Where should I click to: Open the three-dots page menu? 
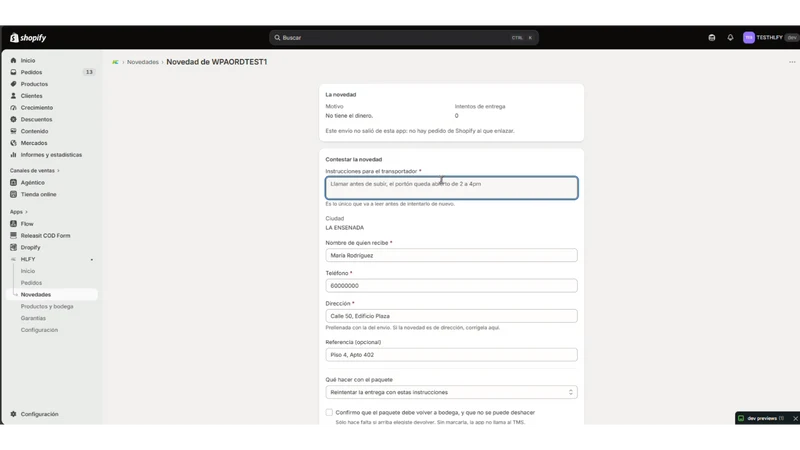[x=792, y=62]
